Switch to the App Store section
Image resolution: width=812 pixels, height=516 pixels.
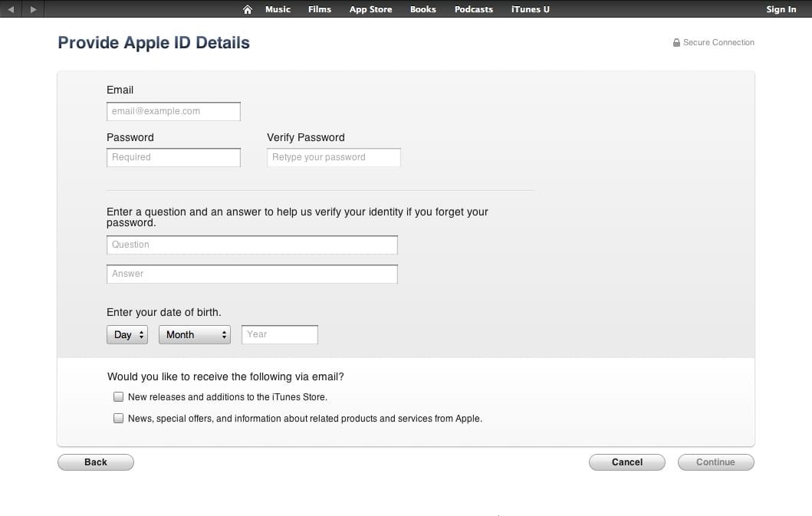pos(370,9)
